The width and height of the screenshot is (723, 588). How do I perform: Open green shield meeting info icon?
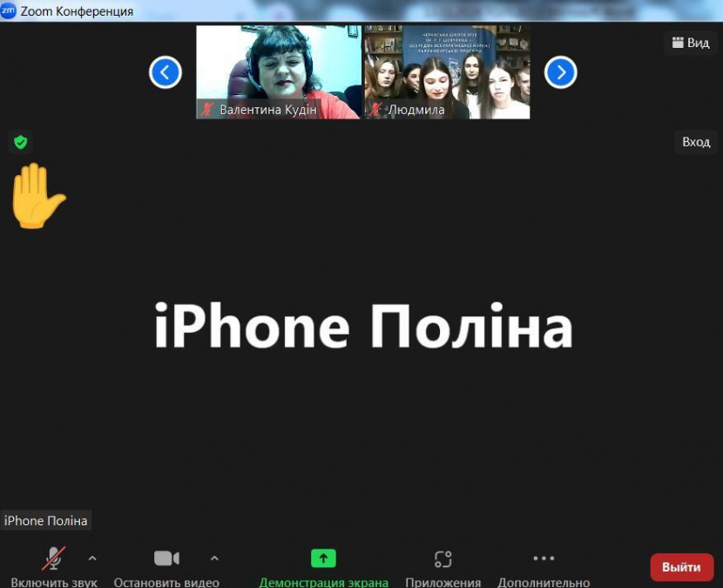(x=20, y=142)
